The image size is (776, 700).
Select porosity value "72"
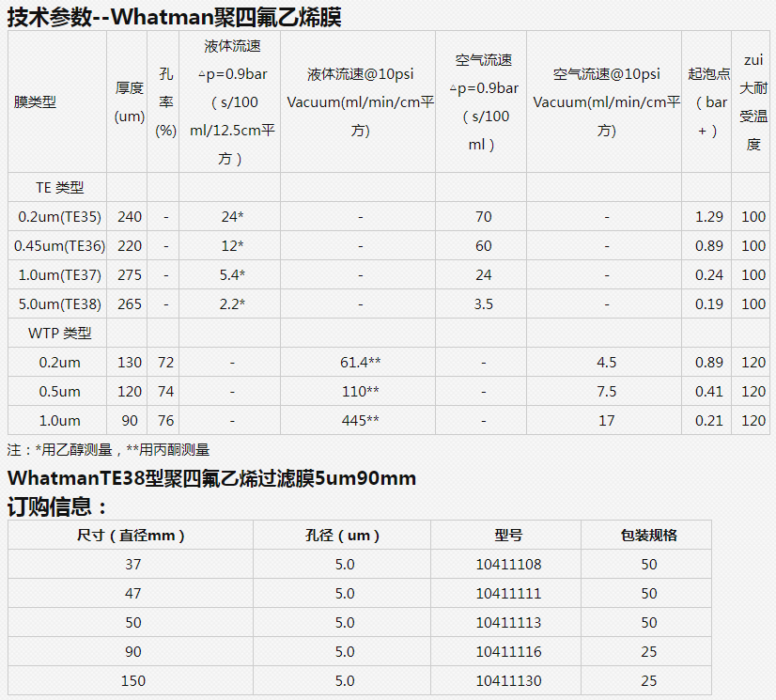coord(165,363)
